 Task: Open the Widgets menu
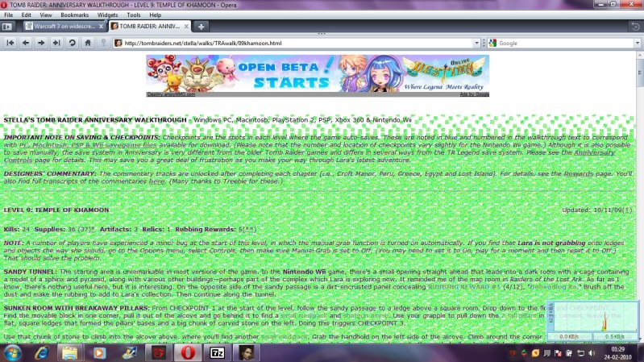pos(107,15)
